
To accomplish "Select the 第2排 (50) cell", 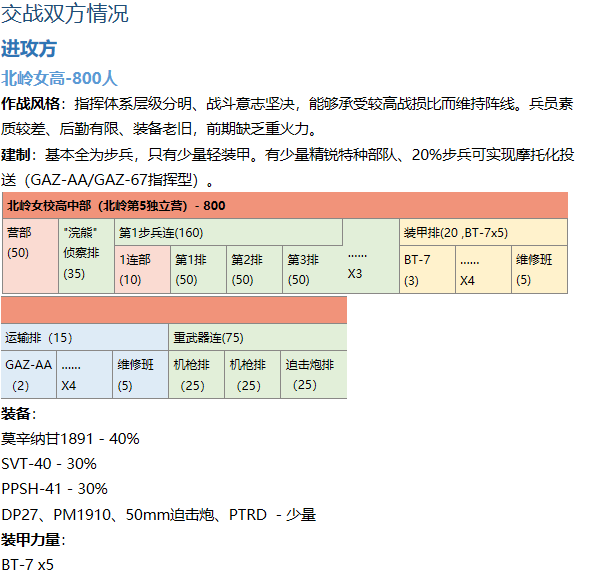I will [255, 269].
